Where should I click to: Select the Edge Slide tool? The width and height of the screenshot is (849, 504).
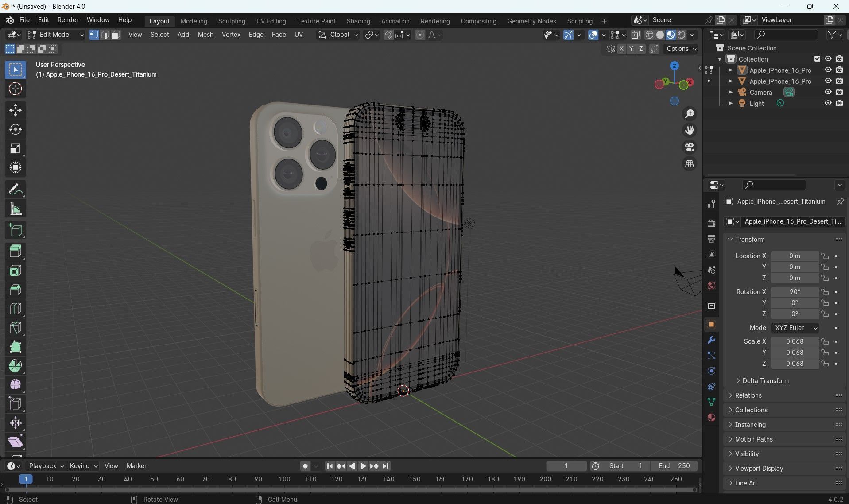16,403
